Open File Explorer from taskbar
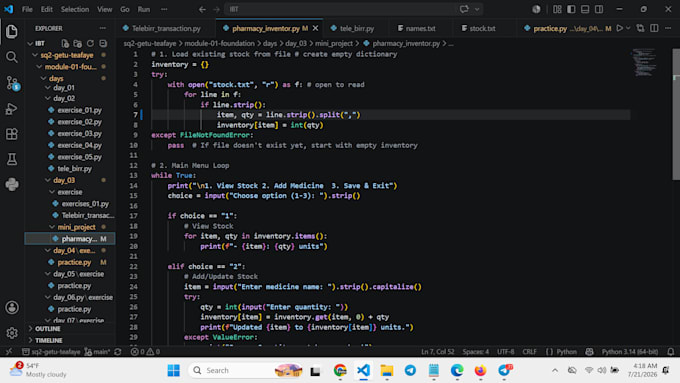This screenshot has height=383, width=680. tap(387, 370)
